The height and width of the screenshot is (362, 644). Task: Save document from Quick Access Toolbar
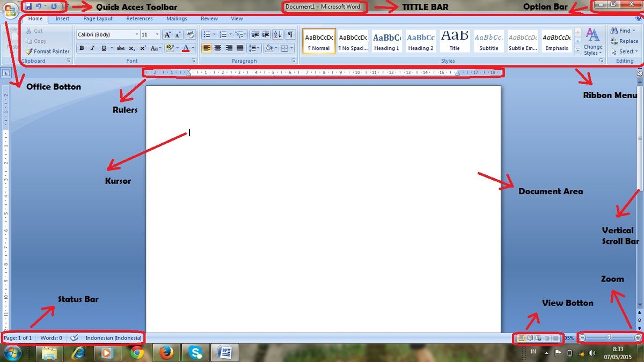pos(28,6)
